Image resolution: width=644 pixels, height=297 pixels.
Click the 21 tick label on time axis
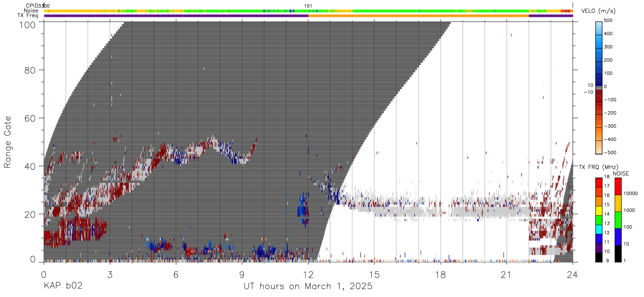click(x=507, y=274)
